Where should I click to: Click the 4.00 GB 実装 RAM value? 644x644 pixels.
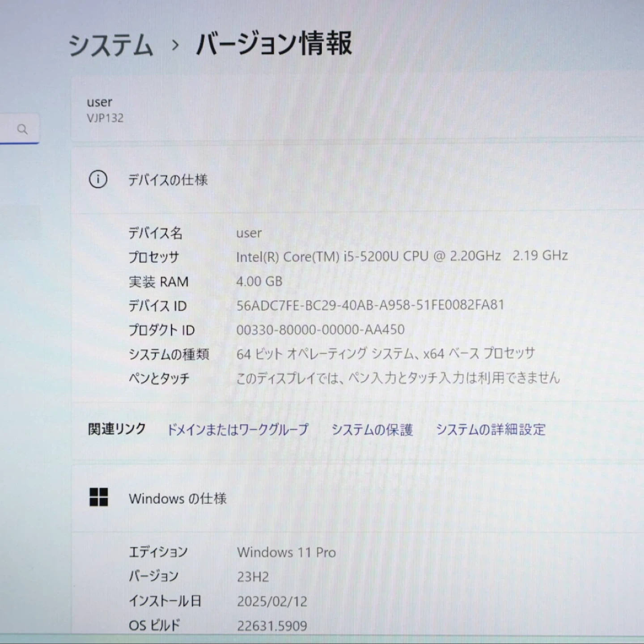click(259, 281)
